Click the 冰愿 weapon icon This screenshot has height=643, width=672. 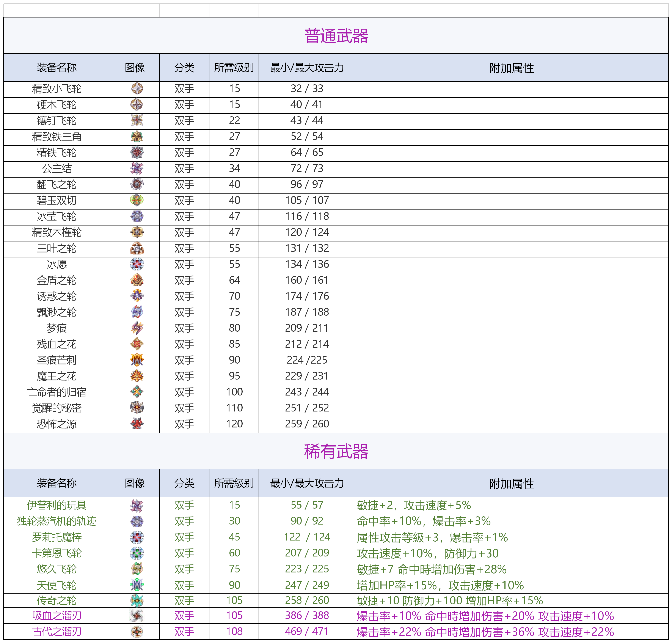tap(137, 264)
